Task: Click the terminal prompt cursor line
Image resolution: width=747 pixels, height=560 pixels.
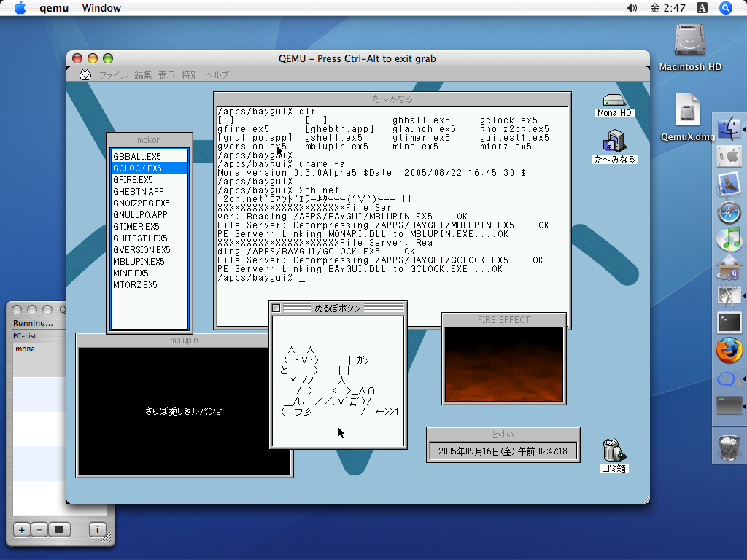Action: (261, 278)
